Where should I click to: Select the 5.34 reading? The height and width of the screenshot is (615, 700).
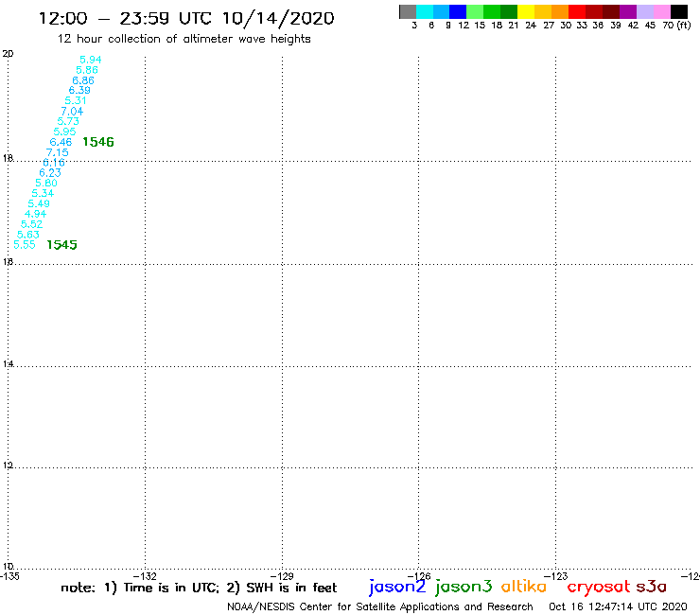[43, 193]
